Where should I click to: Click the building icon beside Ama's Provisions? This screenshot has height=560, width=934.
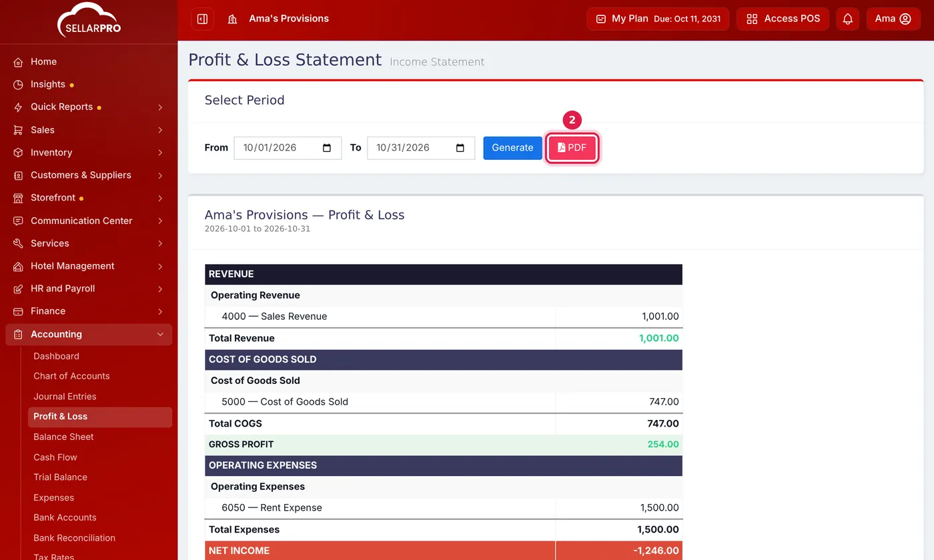click(x=232, y=19)
